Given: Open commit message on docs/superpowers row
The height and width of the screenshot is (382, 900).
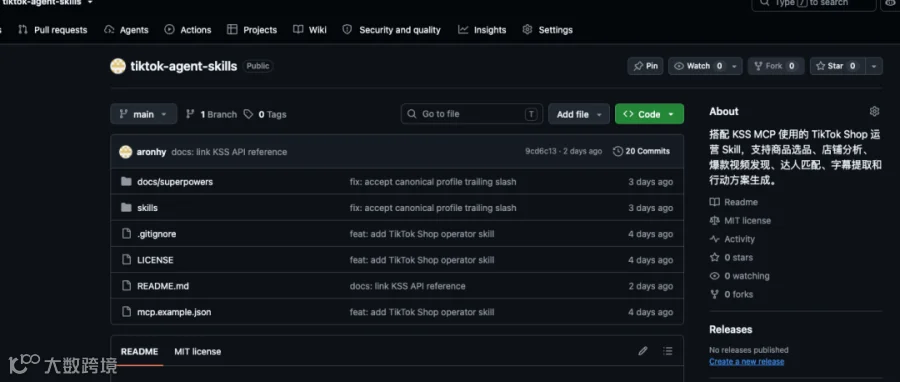Looking at the screenshot, I should (433, 182).
